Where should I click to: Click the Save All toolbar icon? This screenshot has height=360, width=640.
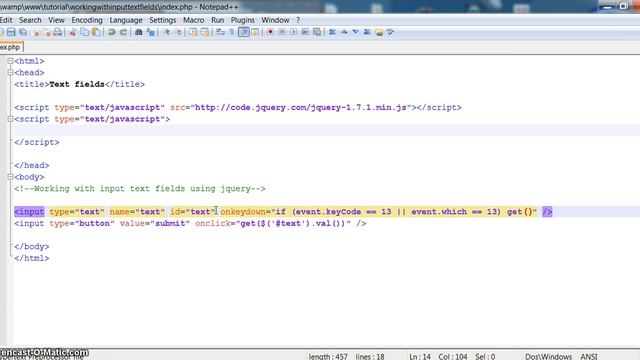click(23, 32)
